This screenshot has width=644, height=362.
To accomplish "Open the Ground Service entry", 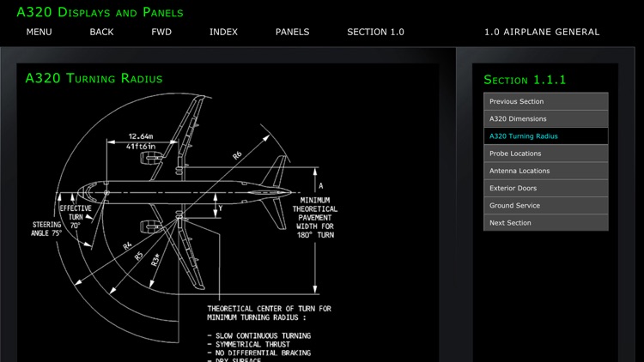I will pyautogui.click(x=546, y=205).
